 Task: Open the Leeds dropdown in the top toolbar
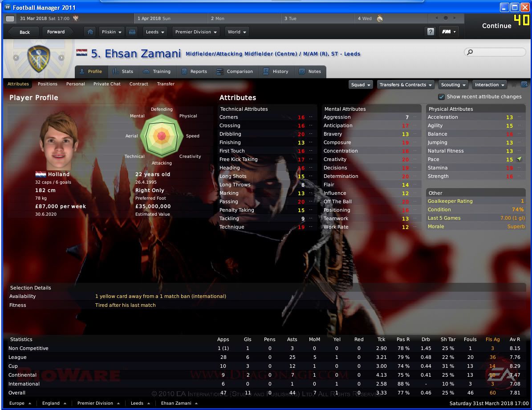[x=155, y=32]
